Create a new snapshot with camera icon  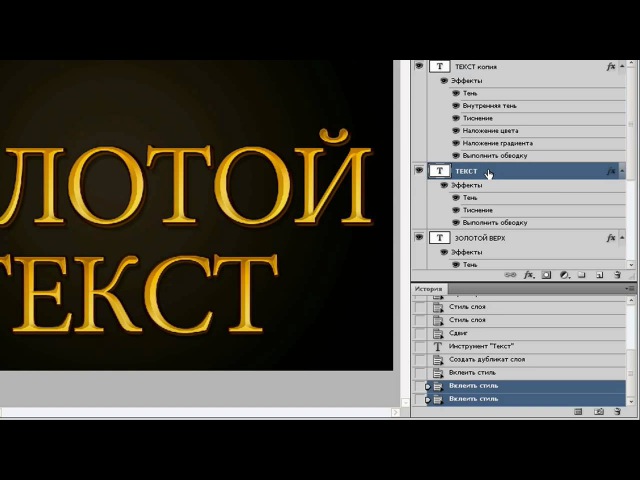tap(598, 411)
